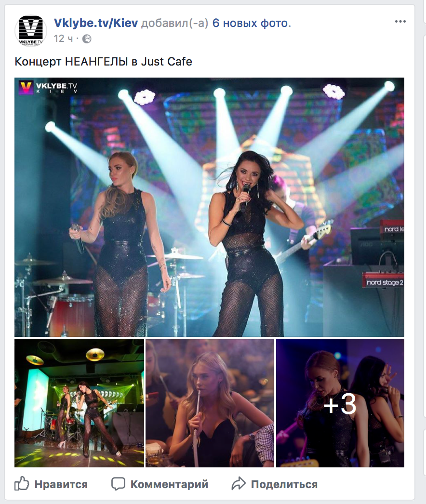This screenshot has width=426, height=504.
Task: Click the share arrow icon
Action: coord(239,483)
